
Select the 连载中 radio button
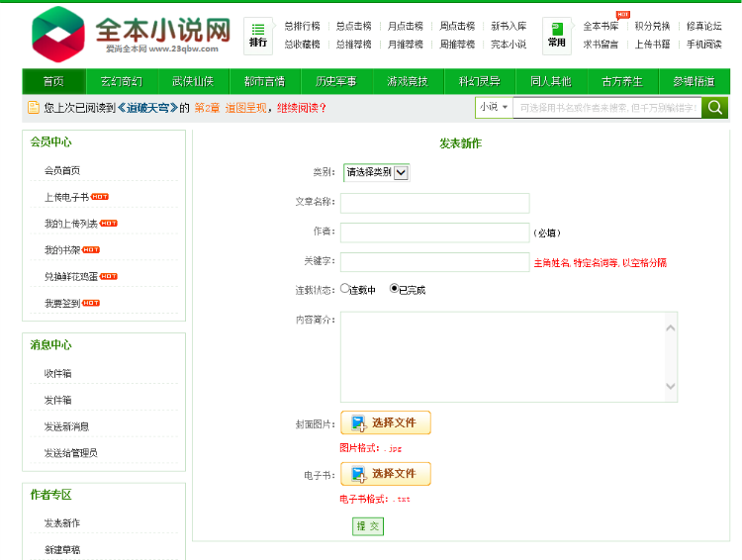tap(345, 289)
